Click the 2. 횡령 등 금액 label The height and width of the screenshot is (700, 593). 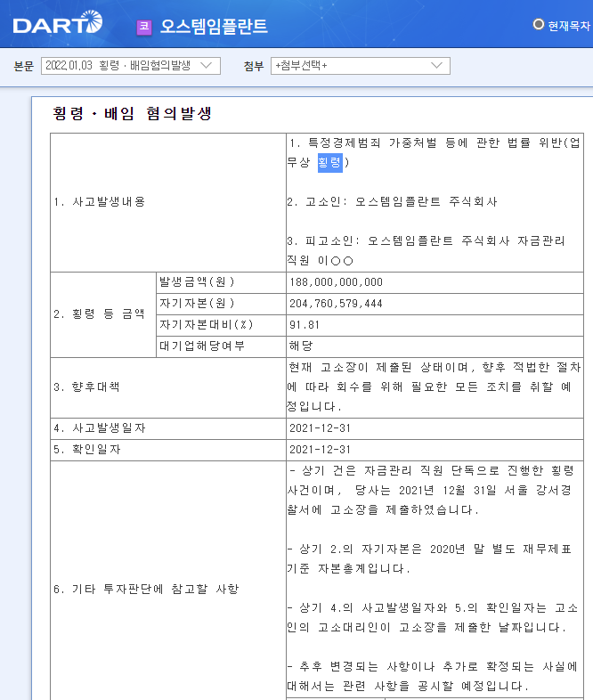pos(99,314)
